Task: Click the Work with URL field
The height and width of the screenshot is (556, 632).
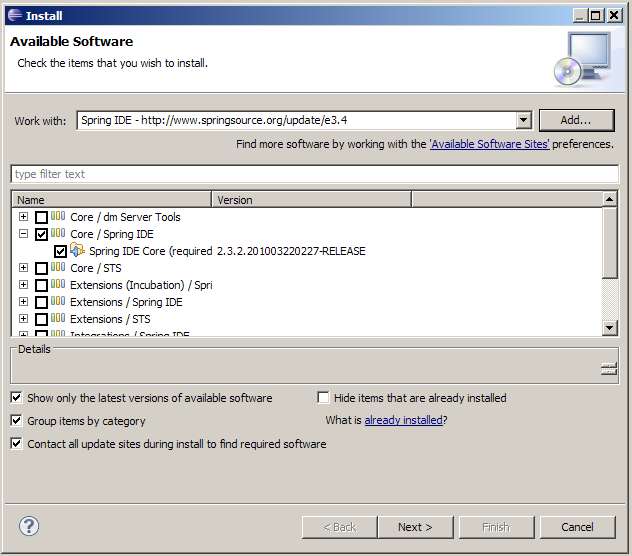Action: coord(296,120)
